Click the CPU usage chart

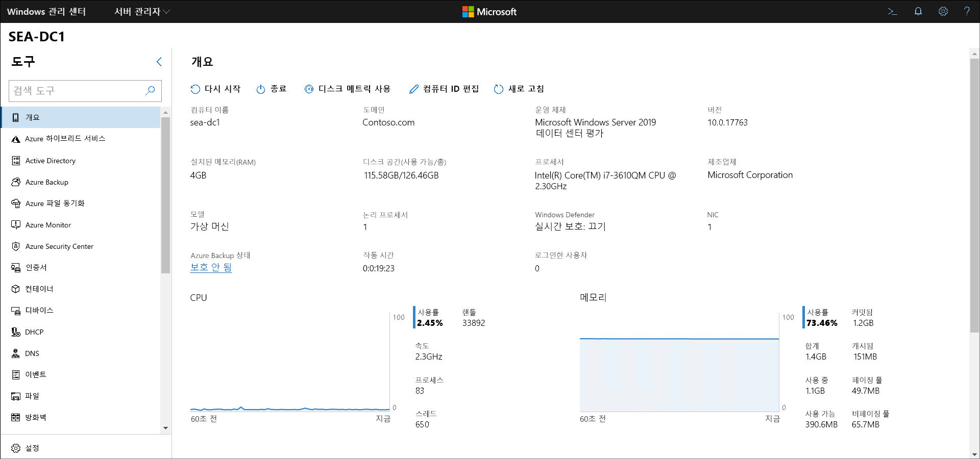[290, 362]
